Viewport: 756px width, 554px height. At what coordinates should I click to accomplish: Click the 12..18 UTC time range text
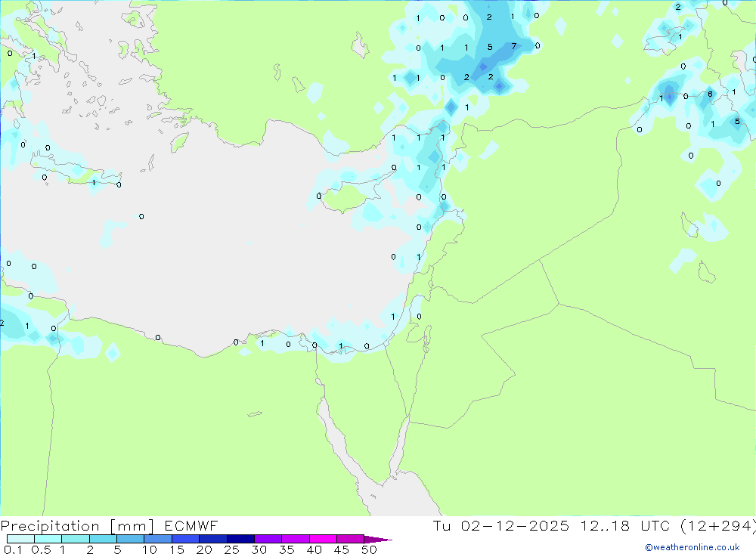[625, 525]
